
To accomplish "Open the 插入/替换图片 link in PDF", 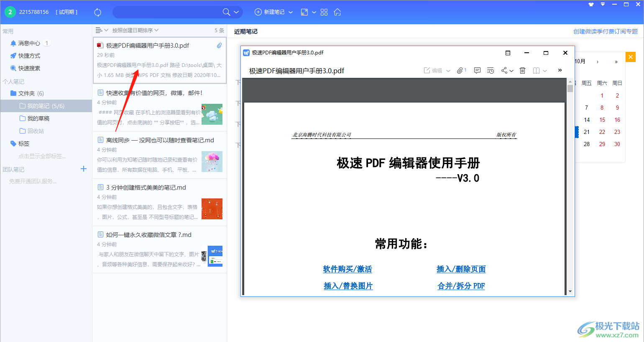I will pyautogui.click(x=348, y=286).
